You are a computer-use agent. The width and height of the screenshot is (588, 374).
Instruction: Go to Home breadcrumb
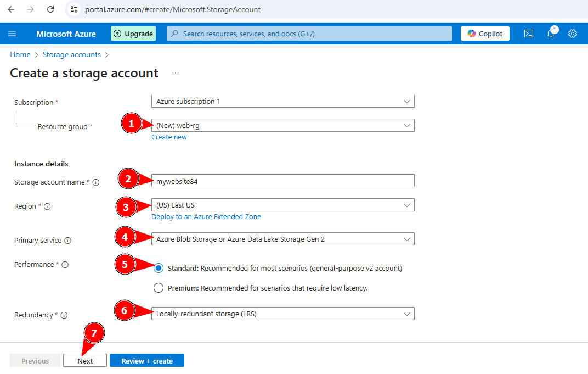20,55
